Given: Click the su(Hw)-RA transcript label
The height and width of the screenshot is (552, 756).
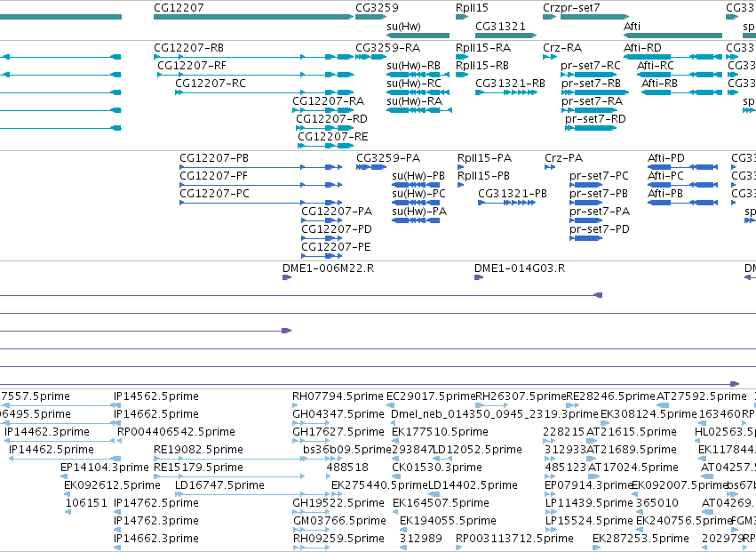Looking at the screenshot, I should [x=415, y=101].
